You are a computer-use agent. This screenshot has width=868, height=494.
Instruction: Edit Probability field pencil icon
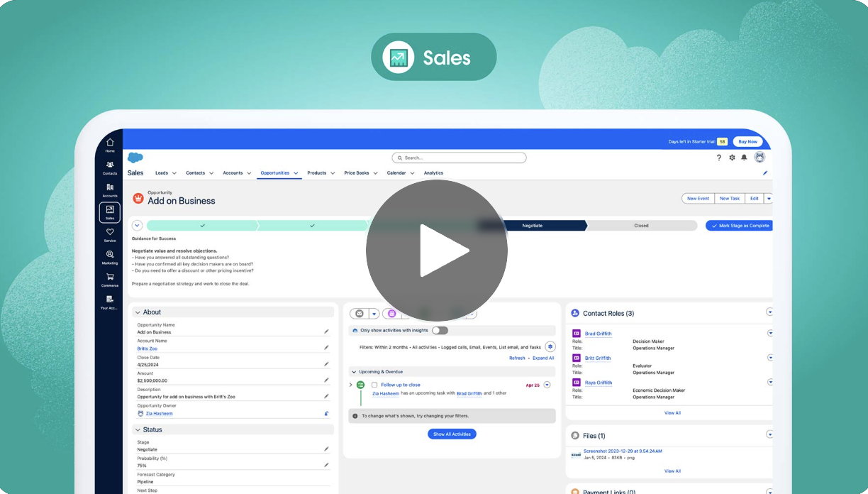point(326,466)
